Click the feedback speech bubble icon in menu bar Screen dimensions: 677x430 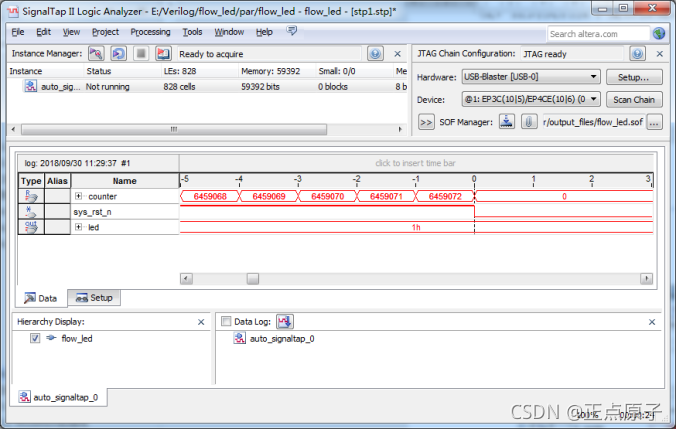point(292,31)
